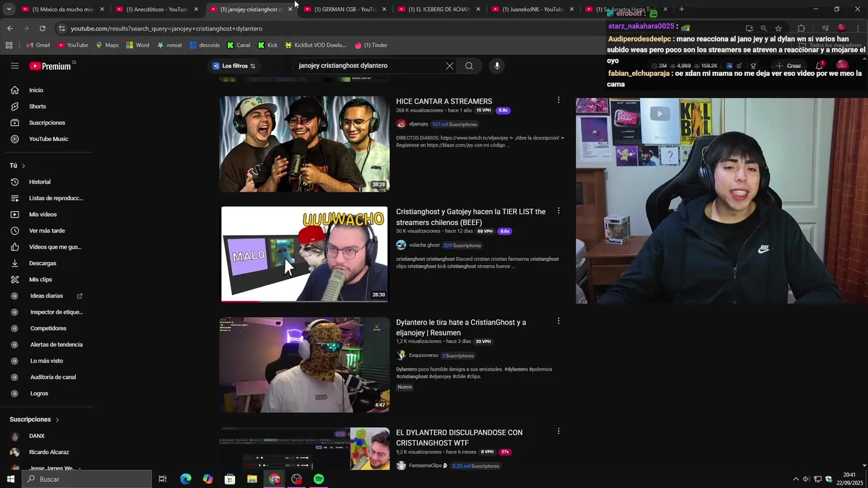The width and height of the screenshot is (868, 488).
Task: Open volacha ghost channel link
Action: 424,245
